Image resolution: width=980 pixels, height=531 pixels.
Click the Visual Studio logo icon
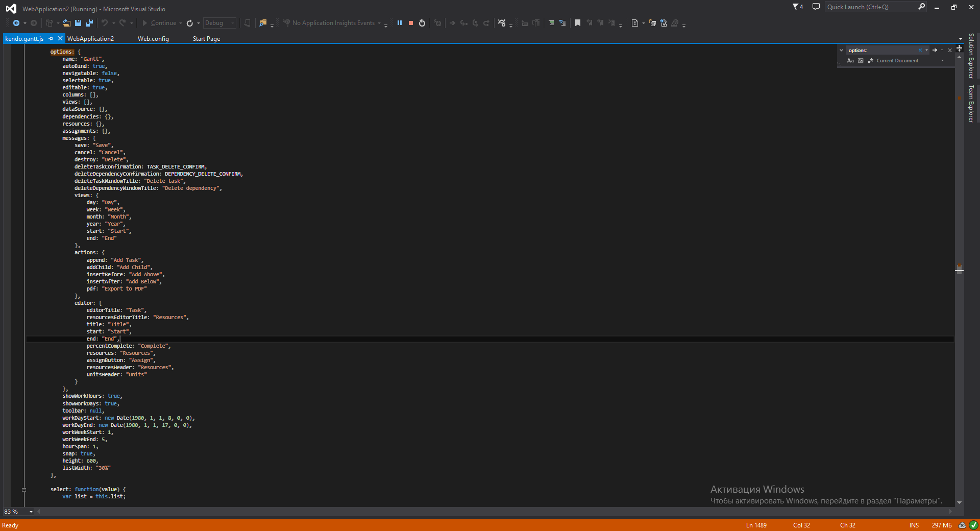[x=11, y=9]
